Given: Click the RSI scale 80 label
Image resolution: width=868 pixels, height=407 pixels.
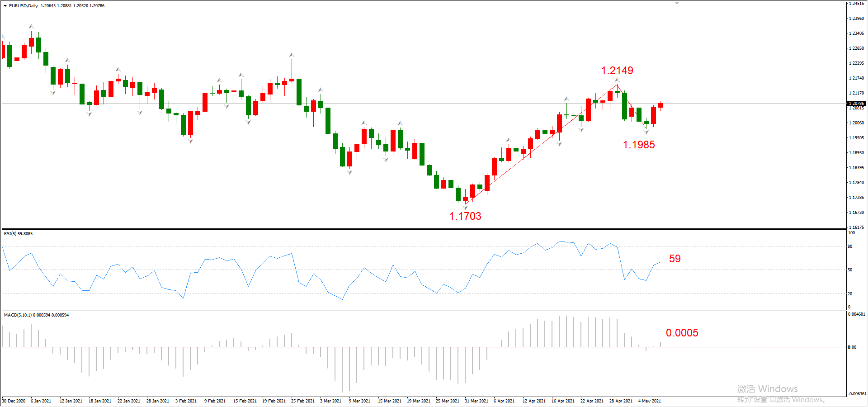Looking at the screenshot, I should (850, 246).
